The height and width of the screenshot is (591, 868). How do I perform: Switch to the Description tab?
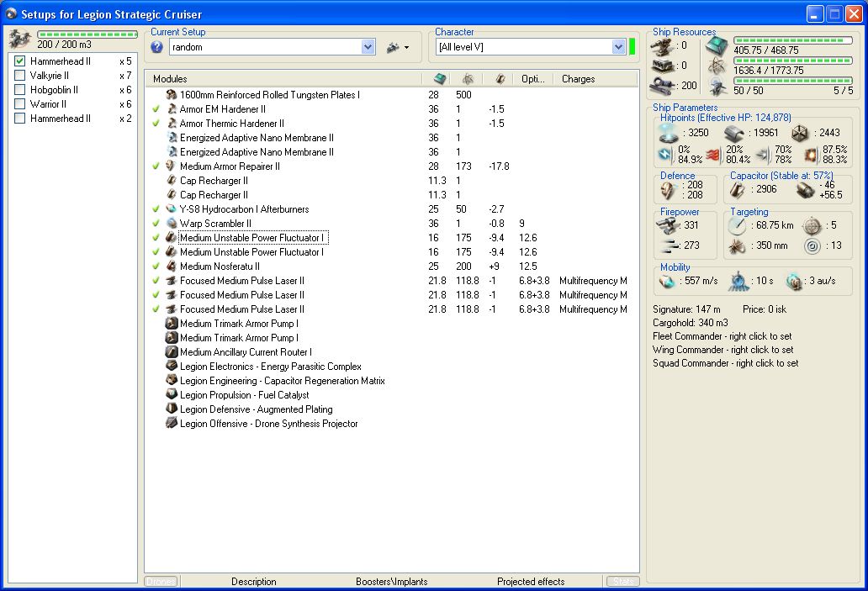pyautogui.click(x=253, y=582)
